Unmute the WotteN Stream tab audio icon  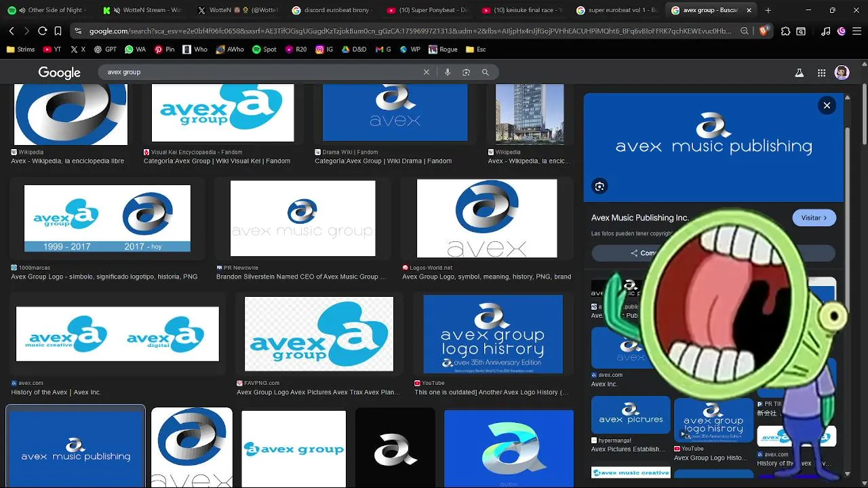click(x=117, y=10)
